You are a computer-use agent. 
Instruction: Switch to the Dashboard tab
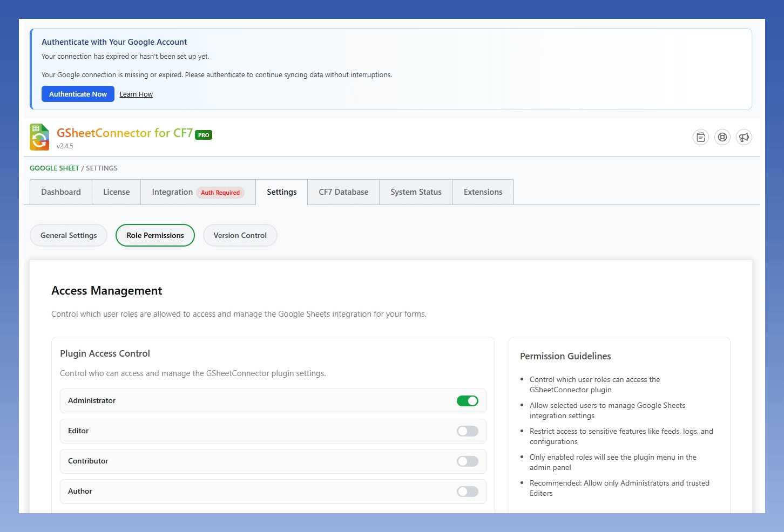click(x=61, y=192)
